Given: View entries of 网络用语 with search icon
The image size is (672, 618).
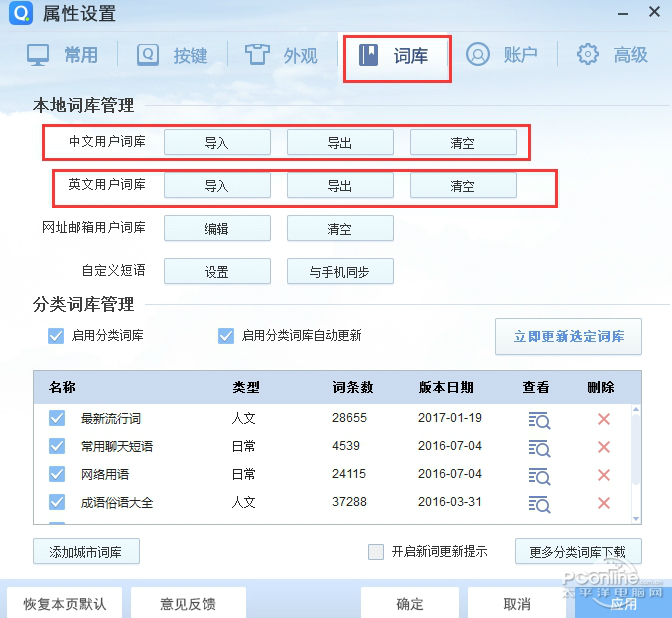Looking at the screenshot, I should [x=539, y=476].
